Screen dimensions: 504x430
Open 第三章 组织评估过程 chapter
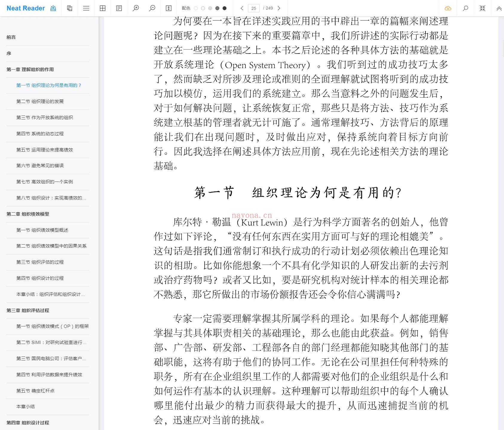tap(28, 311)
